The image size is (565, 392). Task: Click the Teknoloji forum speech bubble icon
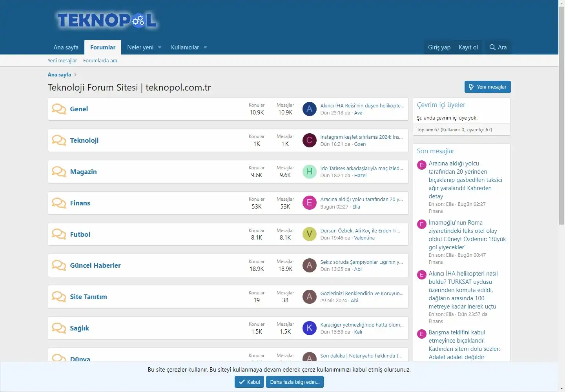pyautogui.click(x=59, y=140)
